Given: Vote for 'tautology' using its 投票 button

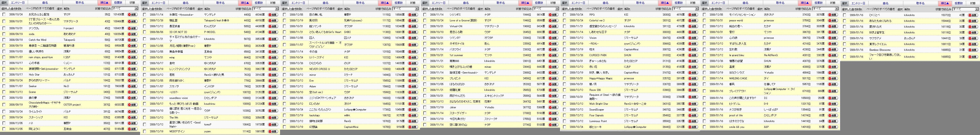Looking at the screenshot, I should [x=413, y=116].
